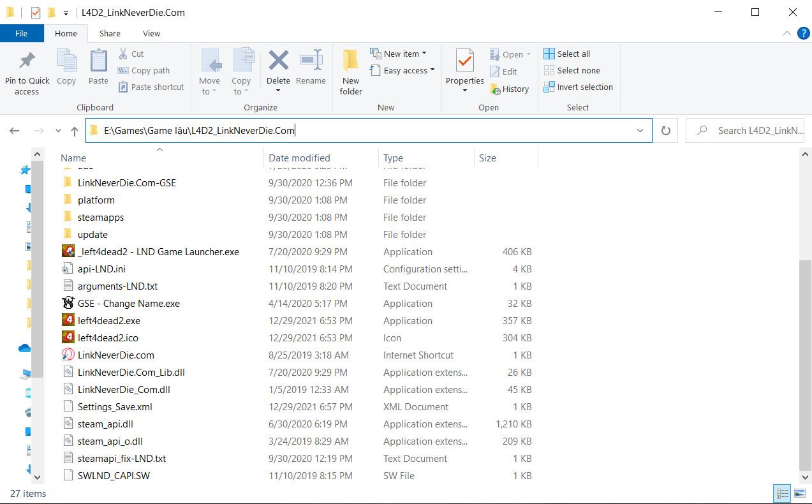Image resolution: width=812 pixels, height=504 pixels.
Task: Switch to the View ribbon tab
Action: pyautogui.click(x=151, y=33)
